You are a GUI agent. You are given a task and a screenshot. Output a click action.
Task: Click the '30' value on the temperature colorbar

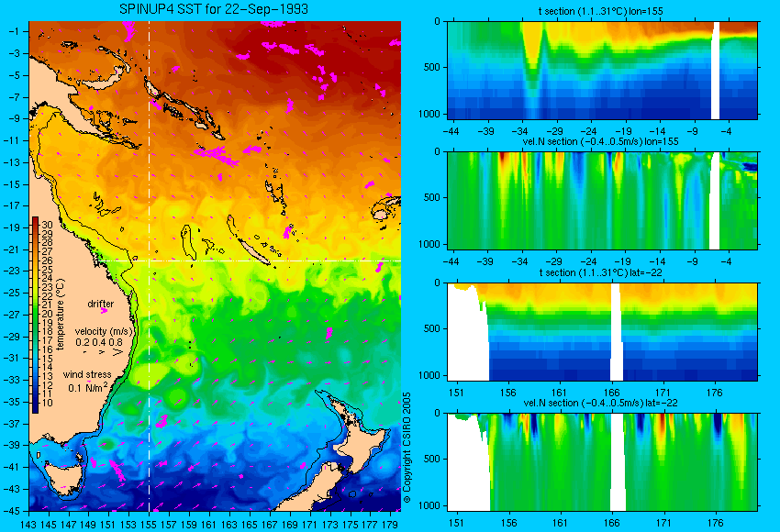47,226
